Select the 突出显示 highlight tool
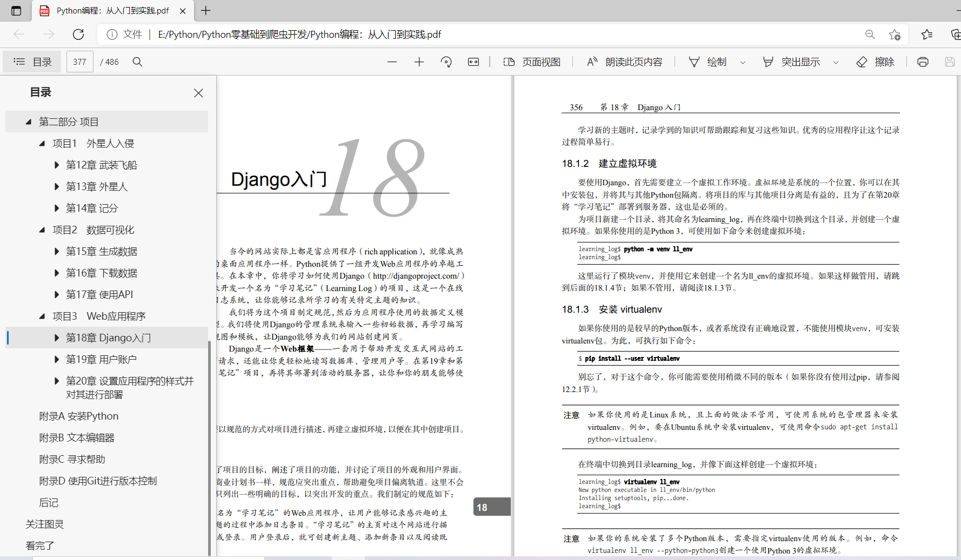 (x=792, y=62)
